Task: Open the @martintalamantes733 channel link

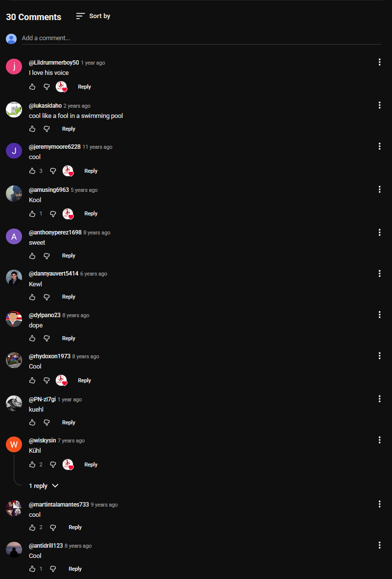Action: pos(59,505)
